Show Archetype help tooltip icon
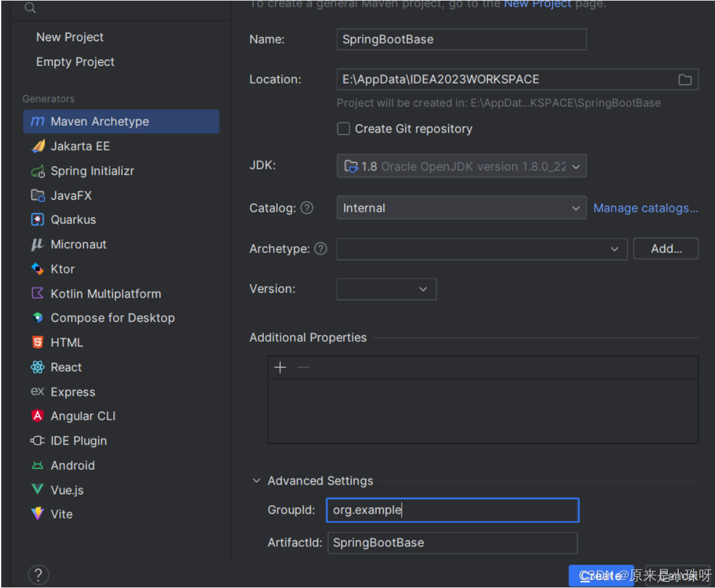The image size is (715, 588). 321,249
